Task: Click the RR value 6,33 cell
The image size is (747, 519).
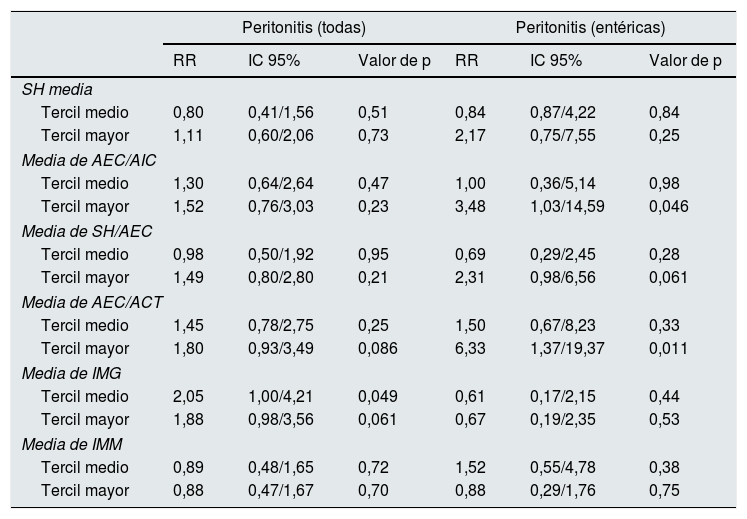Action: click(x=469, y=349)
